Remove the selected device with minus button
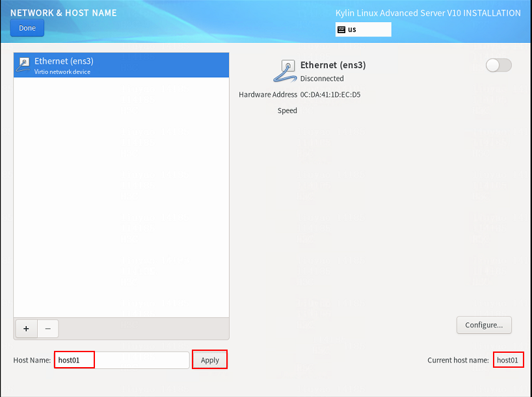The height and width of the screenshot is (397, 532). 48,329
